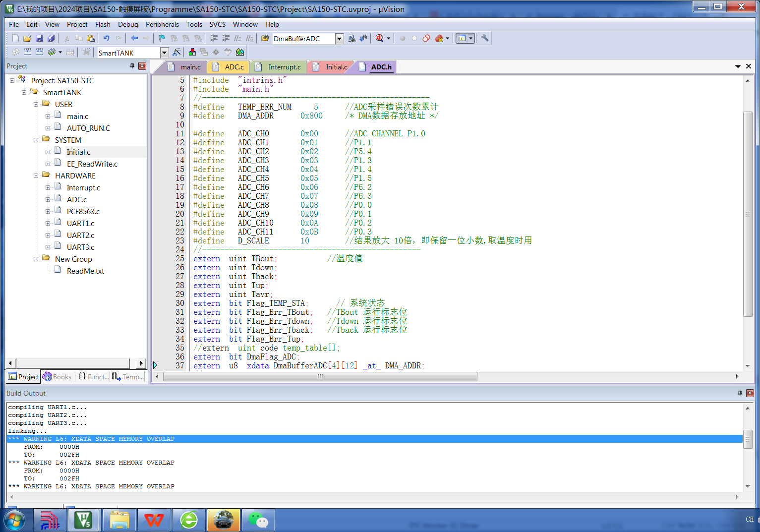Image resolution: width=760 pixels, height=532 pixels.
Task: Show the Books panel tab
Action: (x=58, y=377)
